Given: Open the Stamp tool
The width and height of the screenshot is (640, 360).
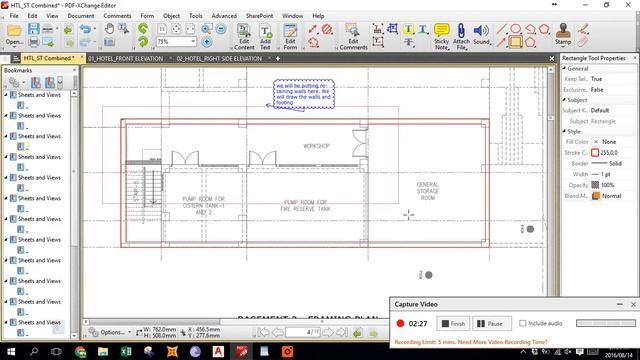Looking at the screenshot, I should 563,34.
